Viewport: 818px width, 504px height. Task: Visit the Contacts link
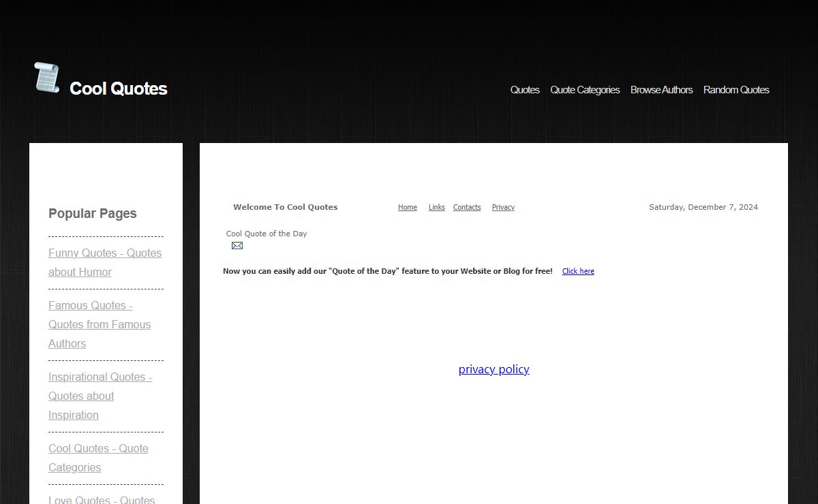466,208
